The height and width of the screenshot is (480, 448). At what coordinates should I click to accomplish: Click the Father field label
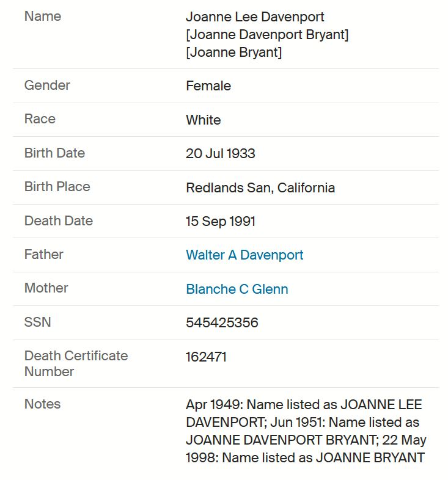[x=44, y=255]
